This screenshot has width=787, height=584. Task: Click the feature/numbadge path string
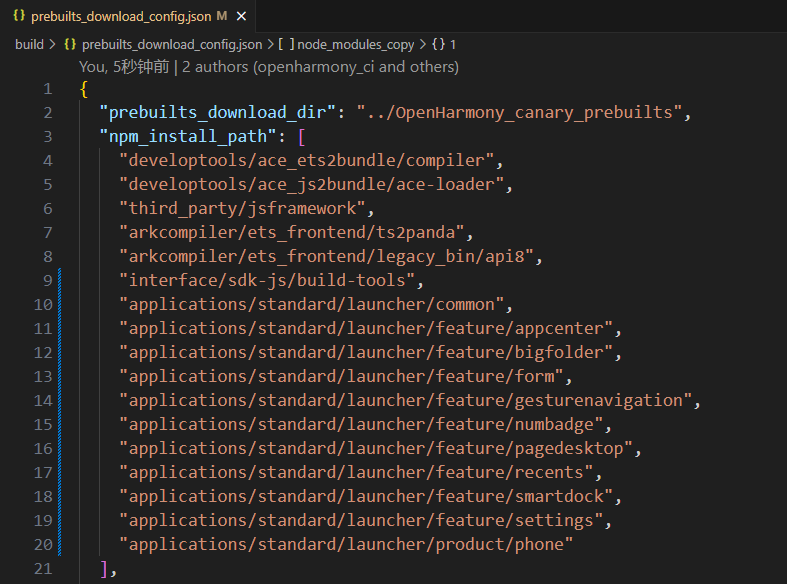click(x=361, y=425)
